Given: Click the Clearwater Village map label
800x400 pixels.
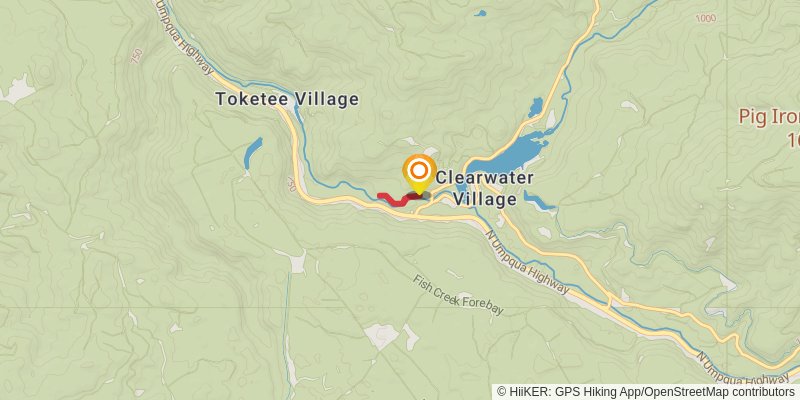Looking at the screenshot, I should click(484, 188).
